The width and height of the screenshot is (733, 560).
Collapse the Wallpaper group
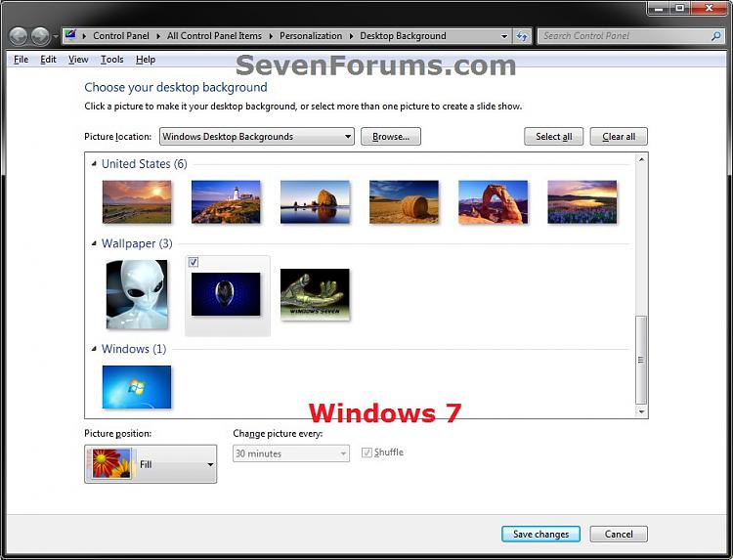pyautogui.click(x=94, y=243)
